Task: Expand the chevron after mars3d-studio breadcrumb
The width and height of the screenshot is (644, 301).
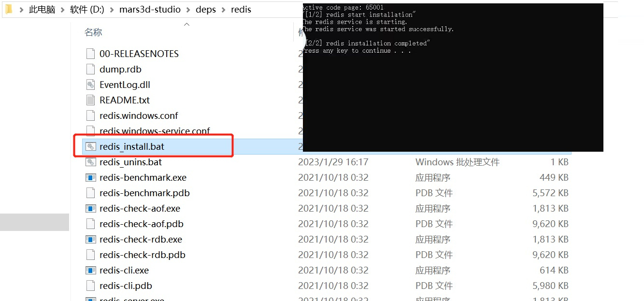Action: [x=188, y=10]
